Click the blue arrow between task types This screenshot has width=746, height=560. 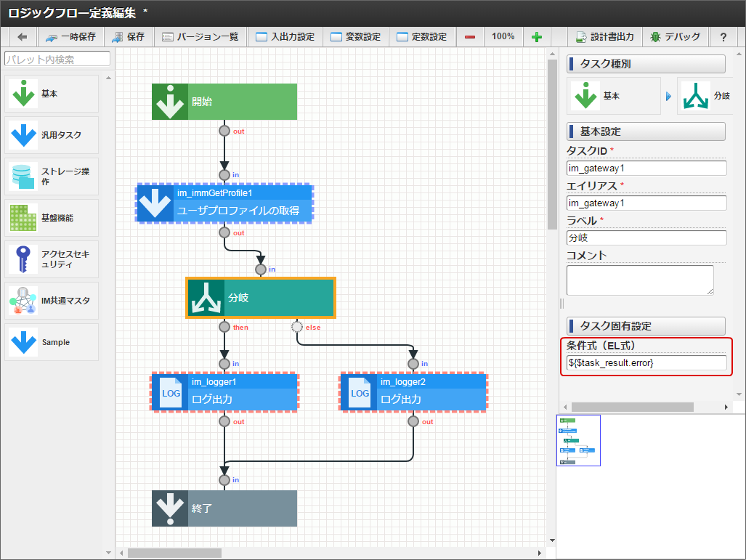(668, 96)
